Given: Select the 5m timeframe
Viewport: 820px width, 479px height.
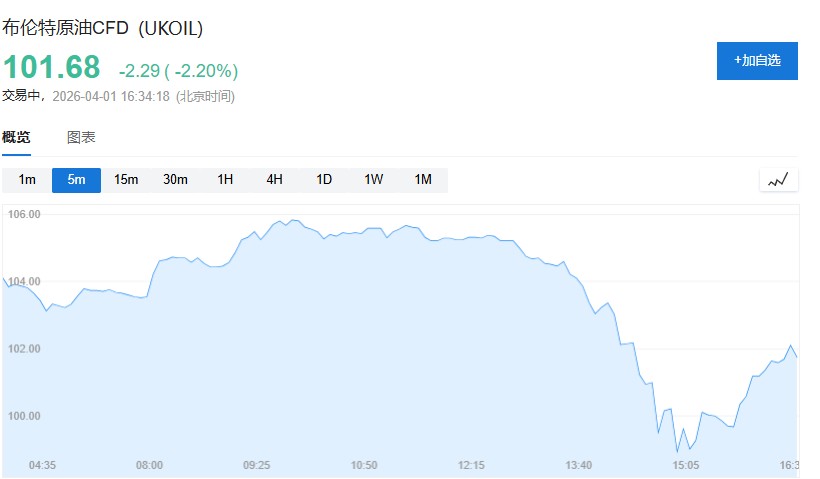Looking at the screenshot, I should (77, 180).
